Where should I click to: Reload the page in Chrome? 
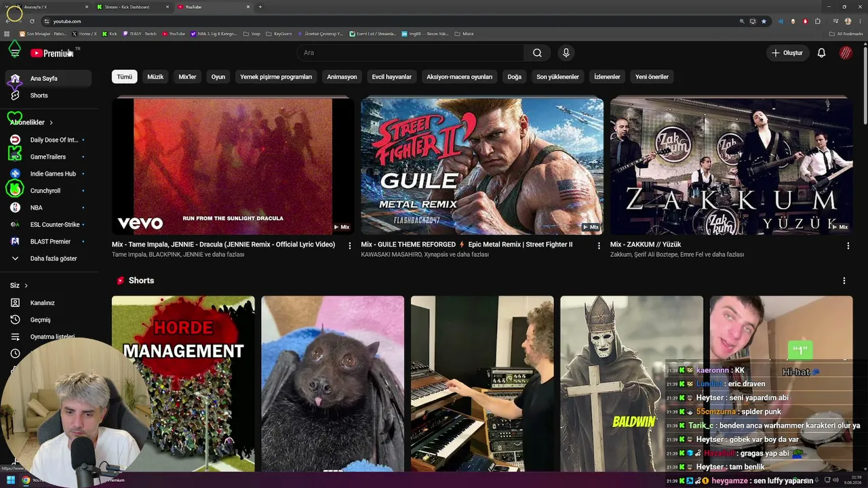click(x=32, y=21)
